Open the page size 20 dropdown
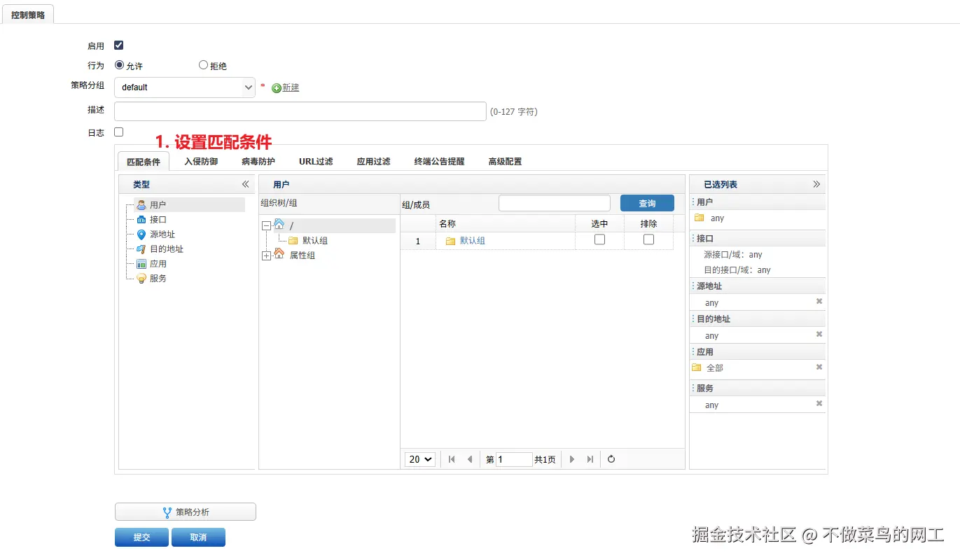The width and height of the screenshot is (960, 560). click(x=420, y=459)
